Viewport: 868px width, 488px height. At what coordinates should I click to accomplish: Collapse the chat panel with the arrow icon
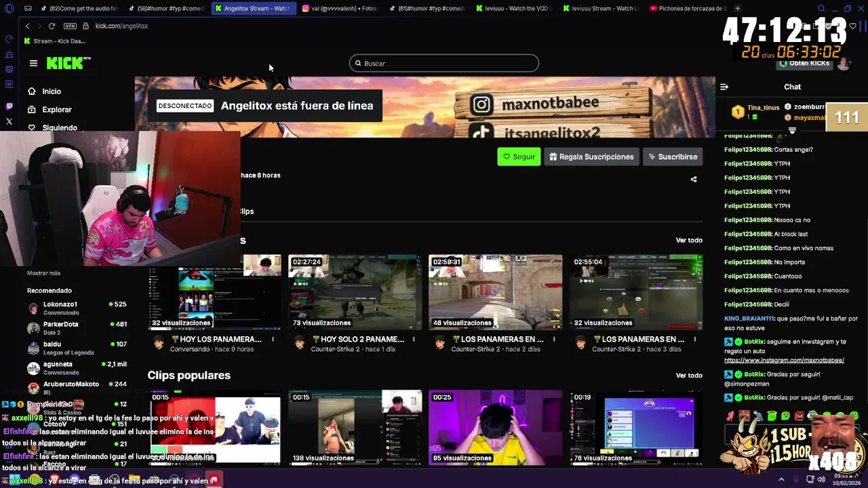click(x=724, y=87)
